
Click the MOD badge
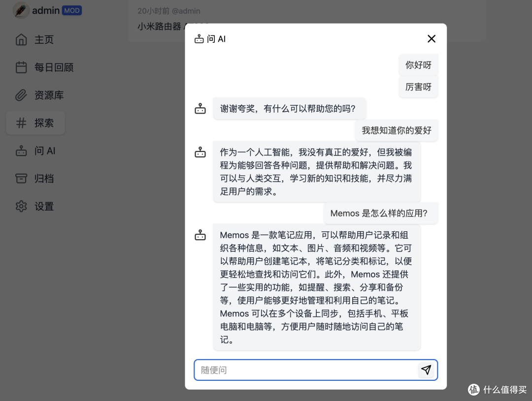[x=72, y=10]
